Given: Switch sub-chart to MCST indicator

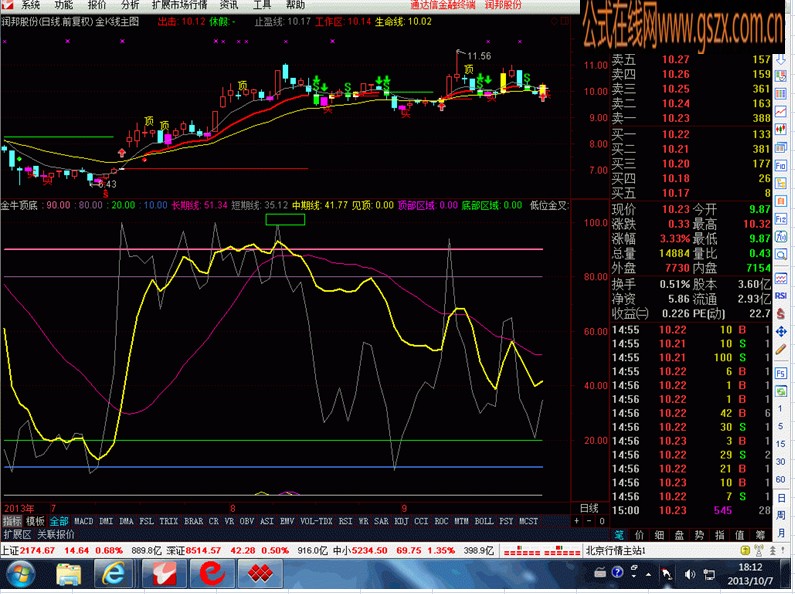Looking at the screenshot, I should (528, 521).
